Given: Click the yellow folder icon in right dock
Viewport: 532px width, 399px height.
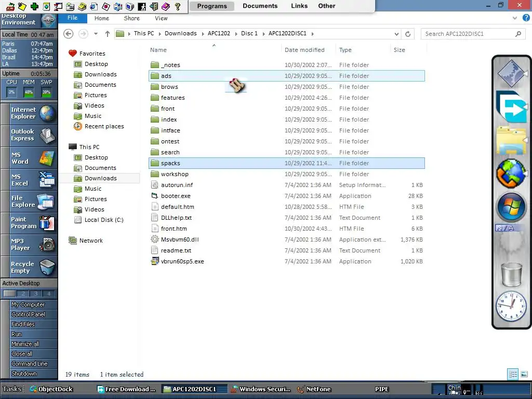Looking at the screenshot, I should tap(511, 140).
